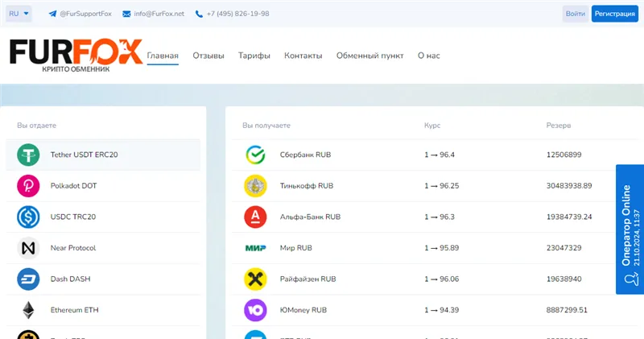Select the Near Protocol icon

(x=28, y=248)
